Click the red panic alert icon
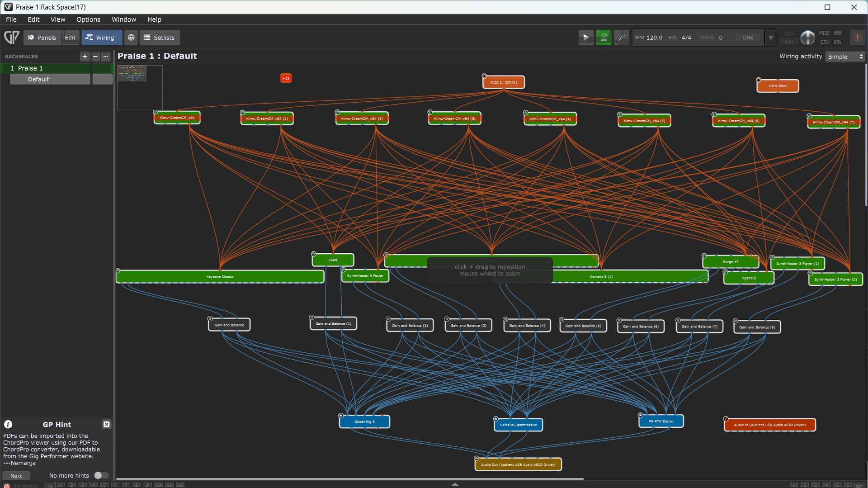 [x=857, y=38]
